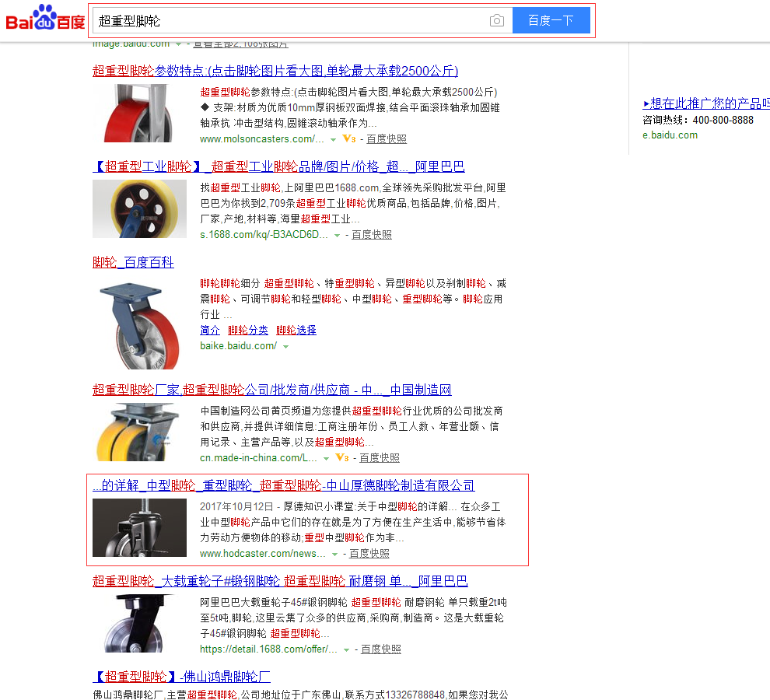
Task: Focus the search box containing 超重型脚轮
Action: tap(288, 21)
